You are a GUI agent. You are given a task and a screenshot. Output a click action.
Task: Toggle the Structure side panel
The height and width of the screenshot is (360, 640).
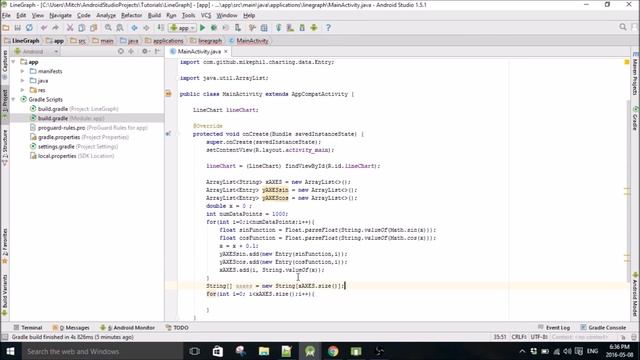[x=5, y=148]
